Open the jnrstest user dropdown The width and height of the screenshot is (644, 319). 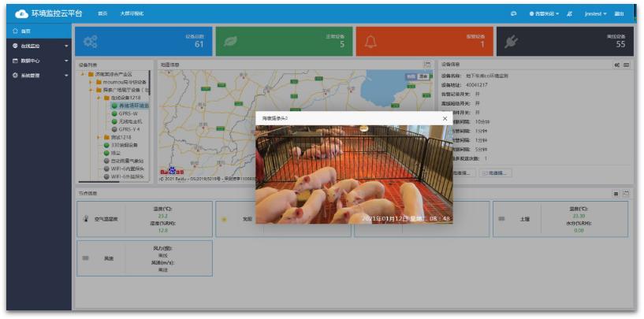(596, 14)
